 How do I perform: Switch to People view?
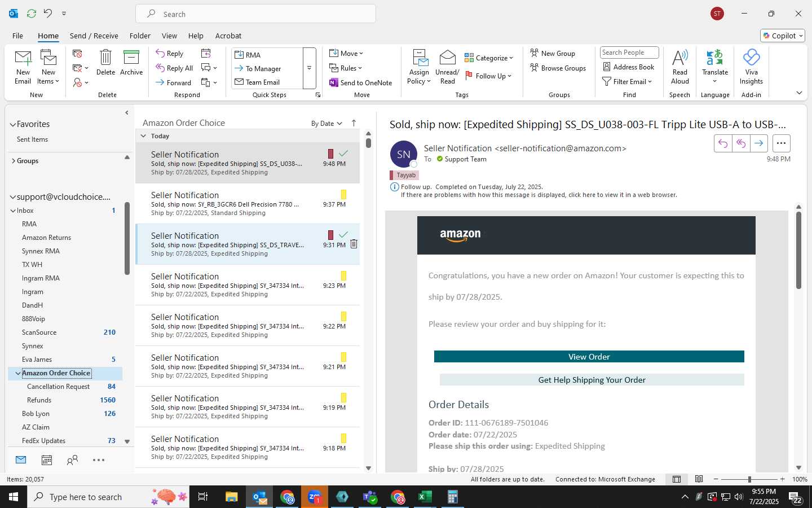pos(72,460)
